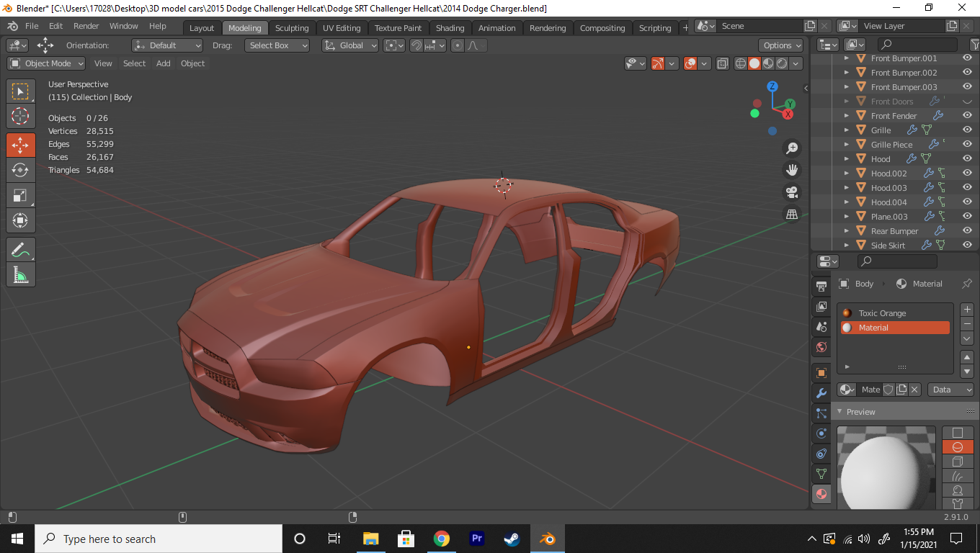Select the Annotate tool

20,250
